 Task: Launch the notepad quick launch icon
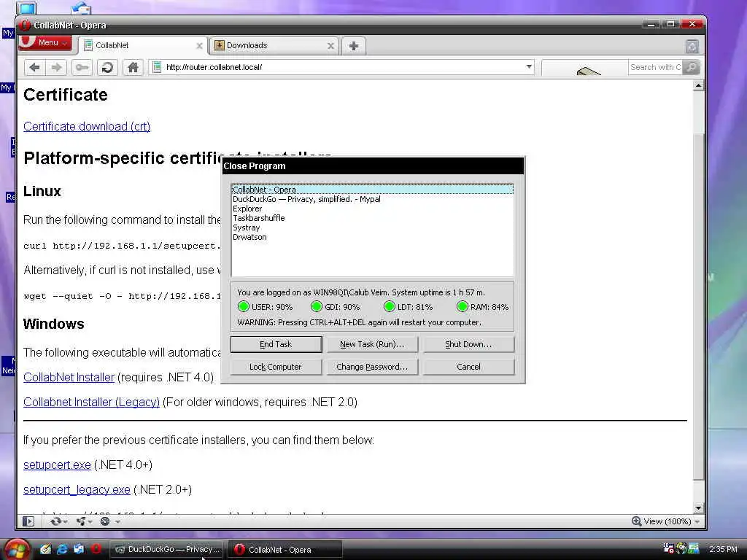[45, 549]
